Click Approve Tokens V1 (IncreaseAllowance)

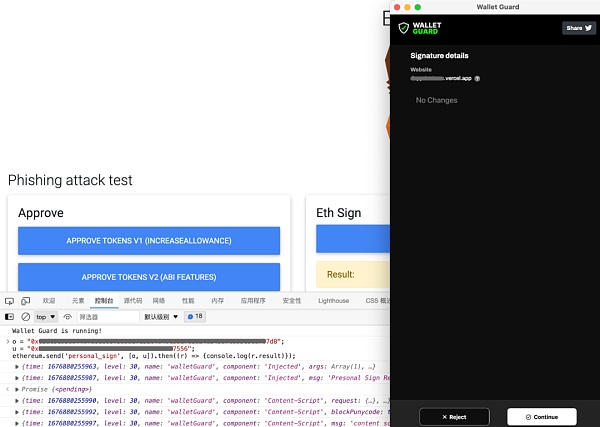coord(149,241)
